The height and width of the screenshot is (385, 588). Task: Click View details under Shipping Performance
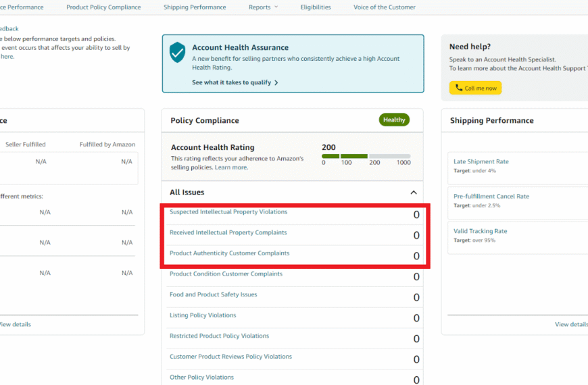pyautogui.click(x=571, y=324)
